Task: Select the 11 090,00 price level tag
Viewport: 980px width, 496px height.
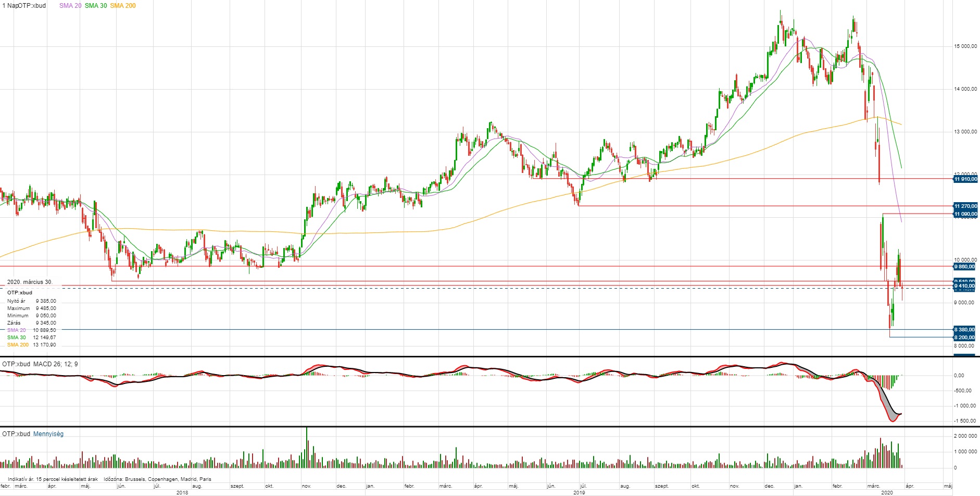Action: click(x=965, y=214)
